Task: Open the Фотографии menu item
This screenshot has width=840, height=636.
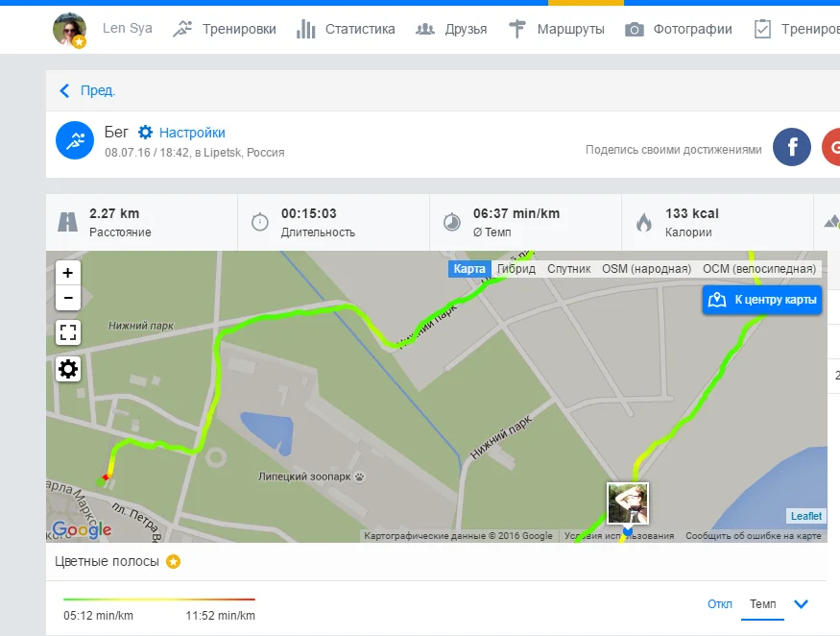Action: pyautogui.click(x=693, y=29)
